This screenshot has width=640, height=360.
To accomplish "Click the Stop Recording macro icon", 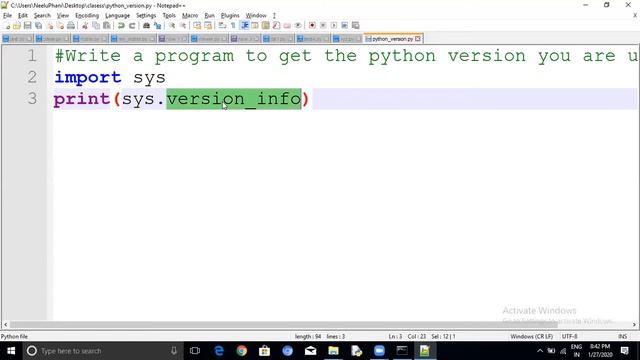I will (323, 25).
